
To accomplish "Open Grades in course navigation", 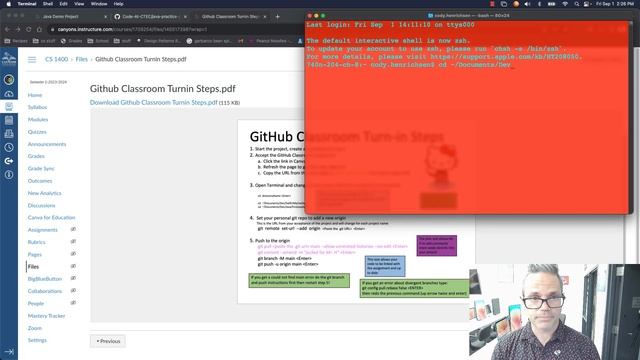I will 36,156.
